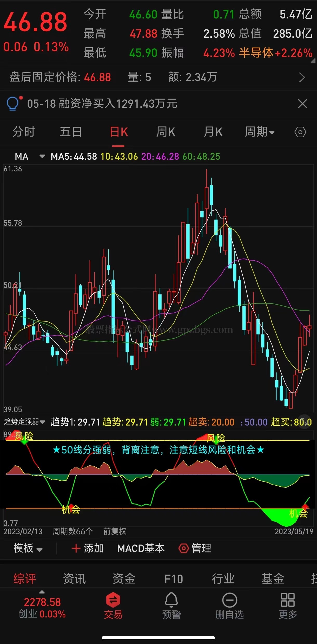Screen dimensions: 317x644
Task: Tap the 05-18 融资净买入1291.43万元 message
Action: tap(102, 104)
